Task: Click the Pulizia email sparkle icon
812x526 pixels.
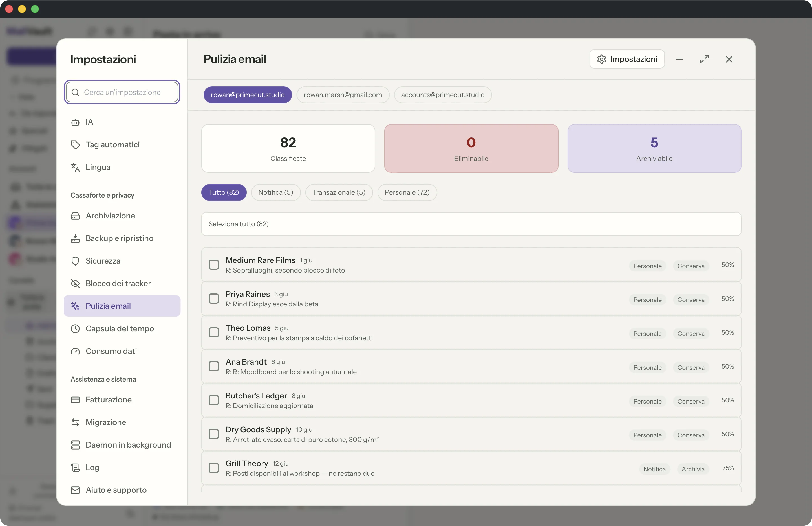Action: coord(75,306)
